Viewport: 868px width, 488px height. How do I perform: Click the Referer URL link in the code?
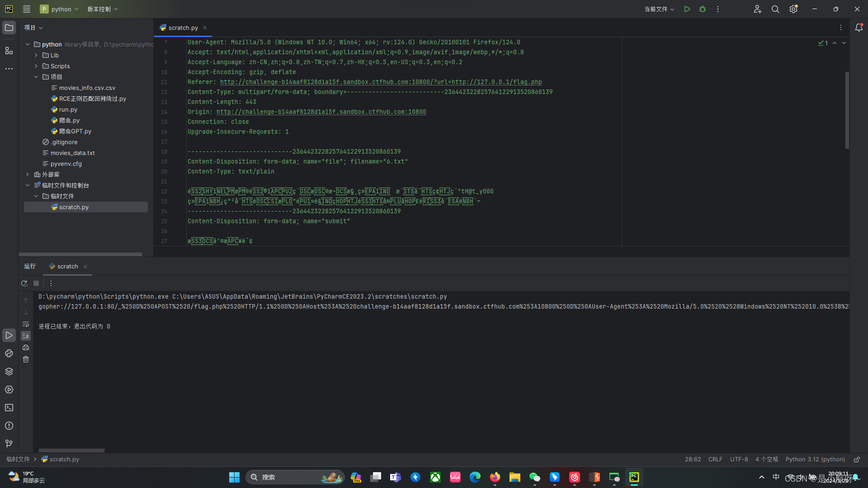[x=381, y=82]
